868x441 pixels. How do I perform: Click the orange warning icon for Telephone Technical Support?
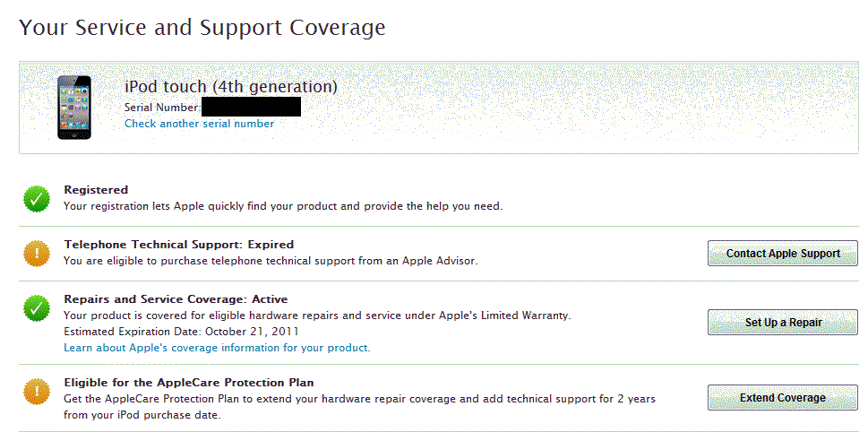(37, 253)
